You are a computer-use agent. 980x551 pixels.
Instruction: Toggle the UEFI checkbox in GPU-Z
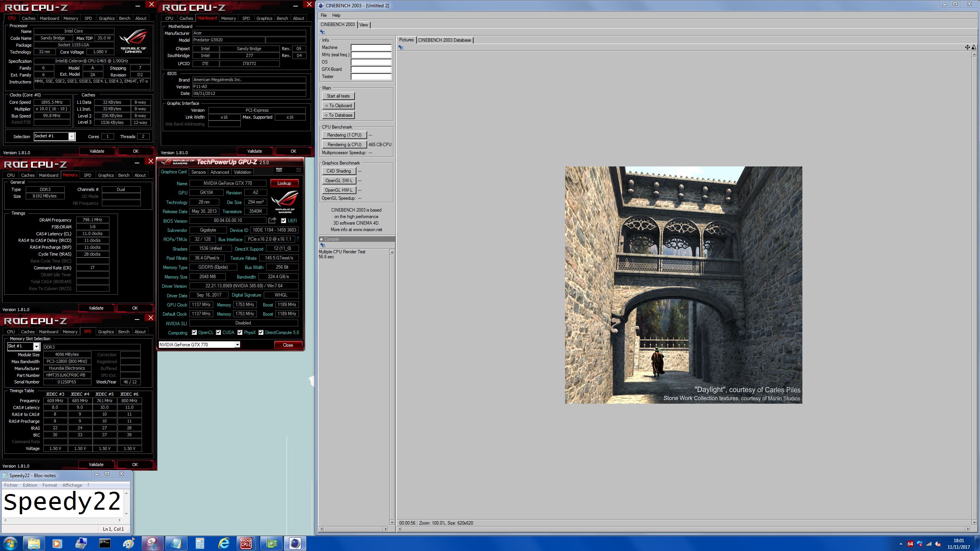(283, 221)
